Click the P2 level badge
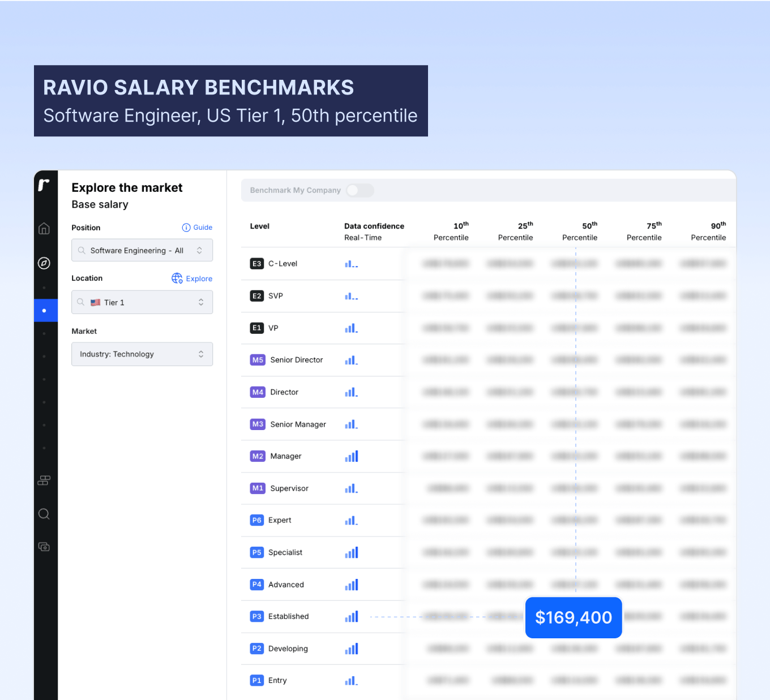Image resolution: width=770 pixels, height=700 pixels. [x=257, y=649]
